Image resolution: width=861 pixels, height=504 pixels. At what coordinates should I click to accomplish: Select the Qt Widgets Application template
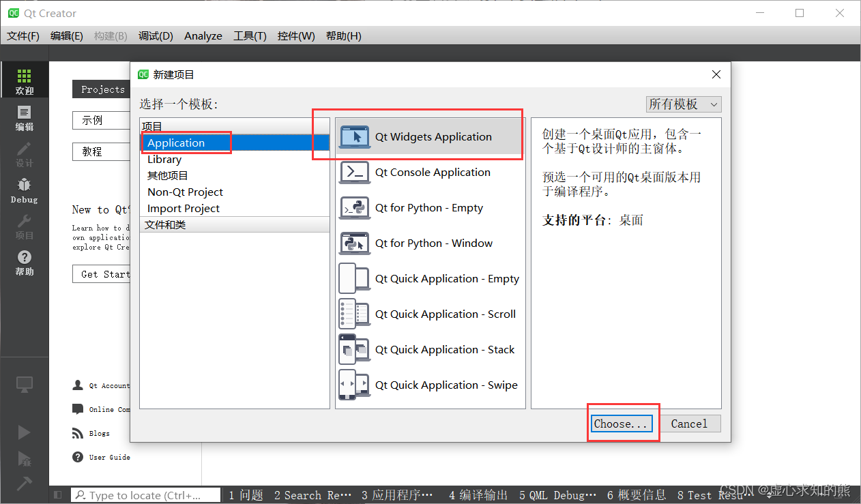pyautogui.click(x=430, y=136)
